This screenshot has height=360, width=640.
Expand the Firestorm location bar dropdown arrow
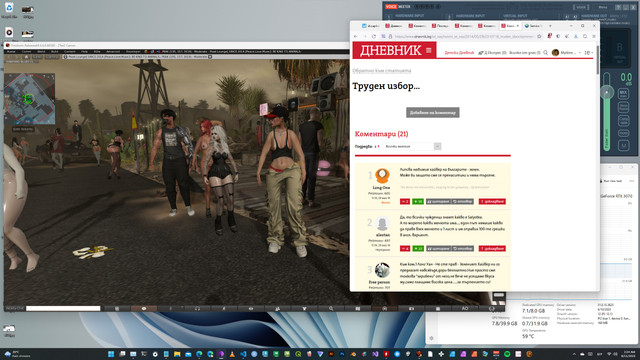click(x=210, y=57)
